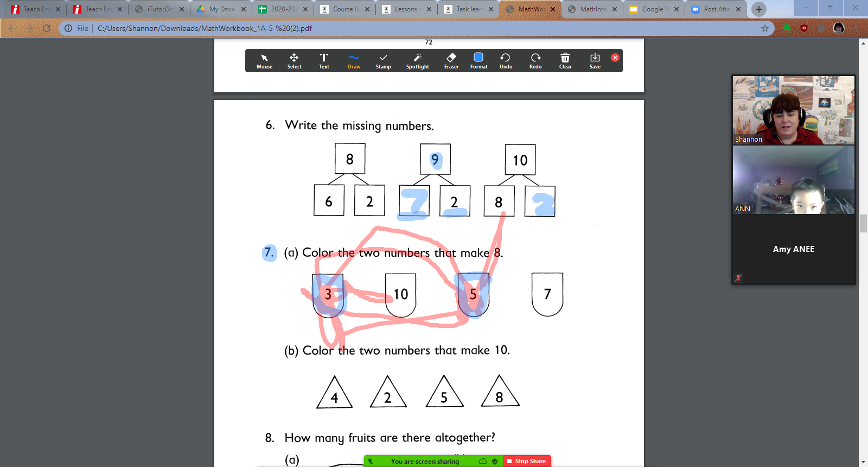The width and height of the screenshot is (868, 467).
Task: Click the scrollbar up arrow
Action: 863,43
